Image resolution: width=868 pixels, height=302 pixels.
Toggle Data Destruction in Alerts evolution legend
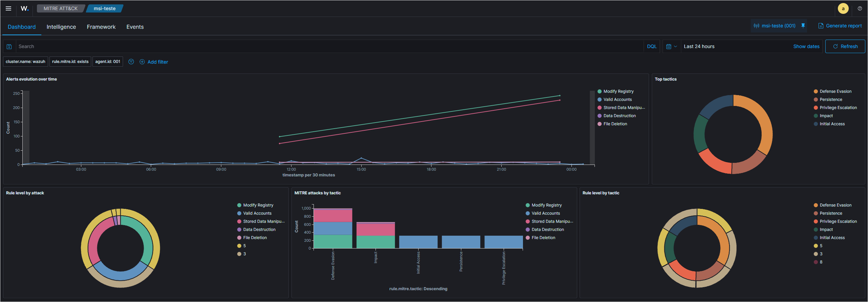tap(616, 116)
